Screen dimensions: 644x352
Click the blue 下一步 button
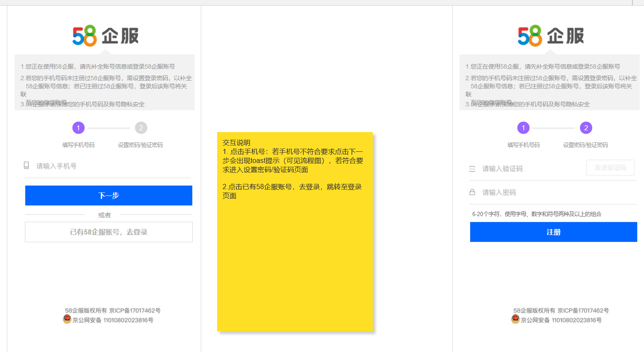click(109, 196)
